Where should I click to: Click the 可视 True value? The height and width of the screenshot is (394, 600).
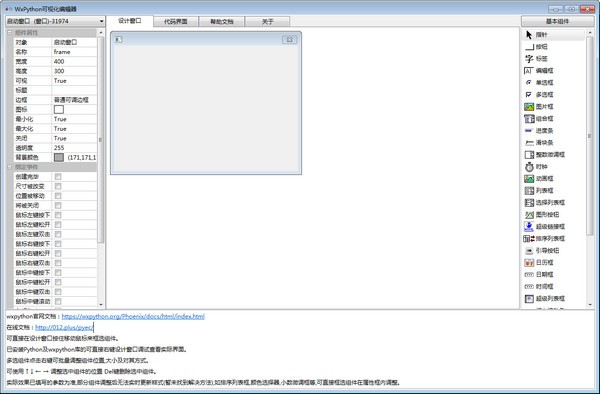pyautogui.click(x=74, y=81)
